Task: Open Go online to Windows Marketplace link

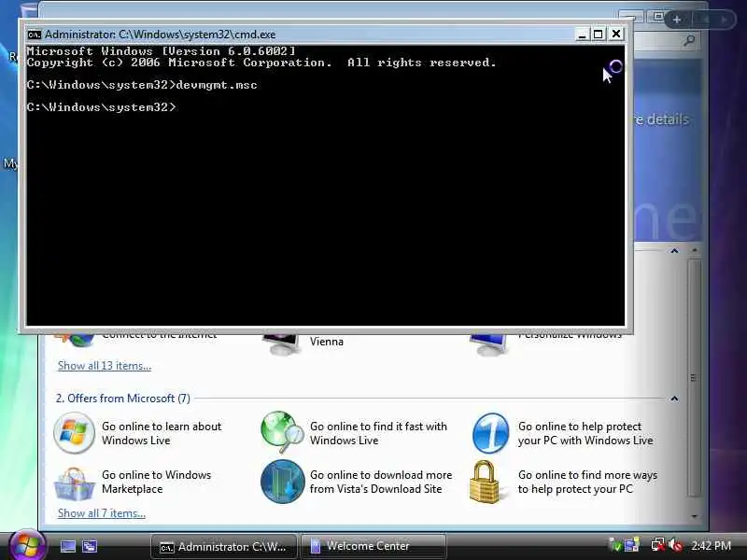Action: coord(156,482)
